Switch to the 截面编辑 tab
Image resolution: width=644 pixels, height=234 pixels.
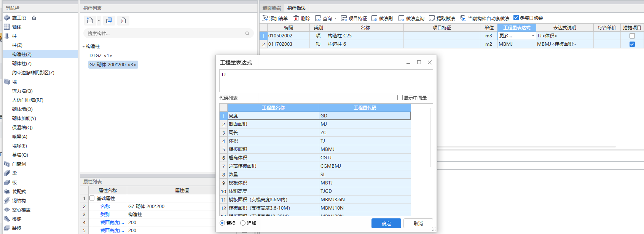coord(271,8)
